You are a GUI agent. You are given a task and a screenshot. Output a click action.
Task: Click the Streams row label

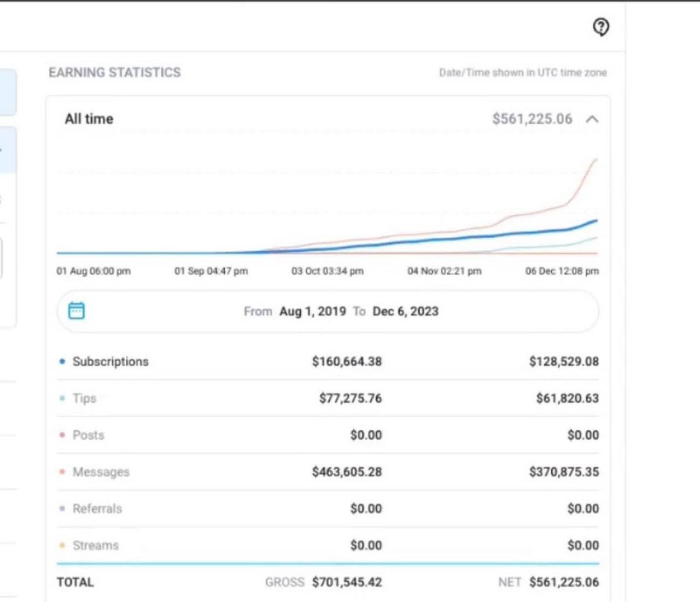coord(96,545)
